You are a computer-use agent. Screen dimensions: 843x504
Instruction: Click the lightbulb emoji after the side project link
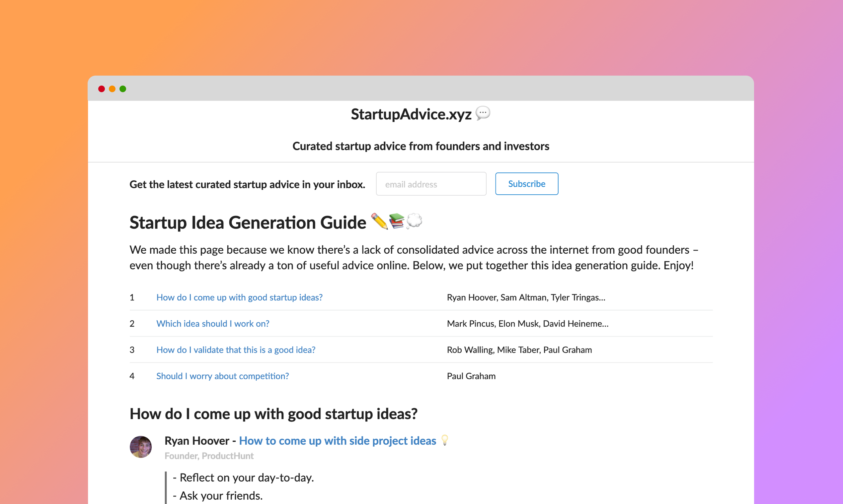point(445,440)
